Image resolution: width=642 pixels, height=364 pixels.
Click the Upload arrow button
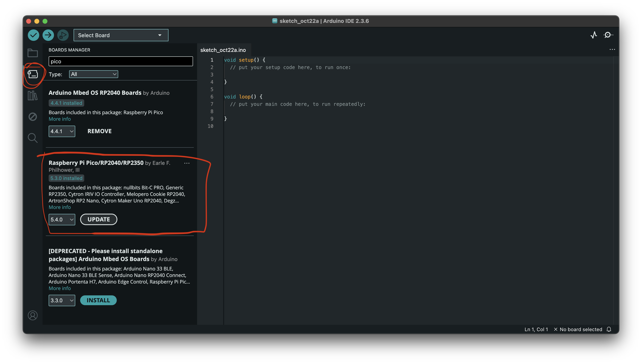click(x=48, y=35)
